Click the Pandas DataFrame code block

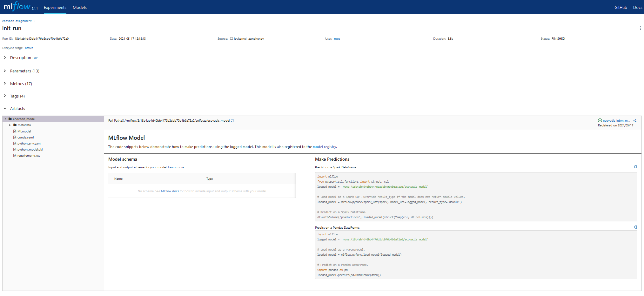476,255
